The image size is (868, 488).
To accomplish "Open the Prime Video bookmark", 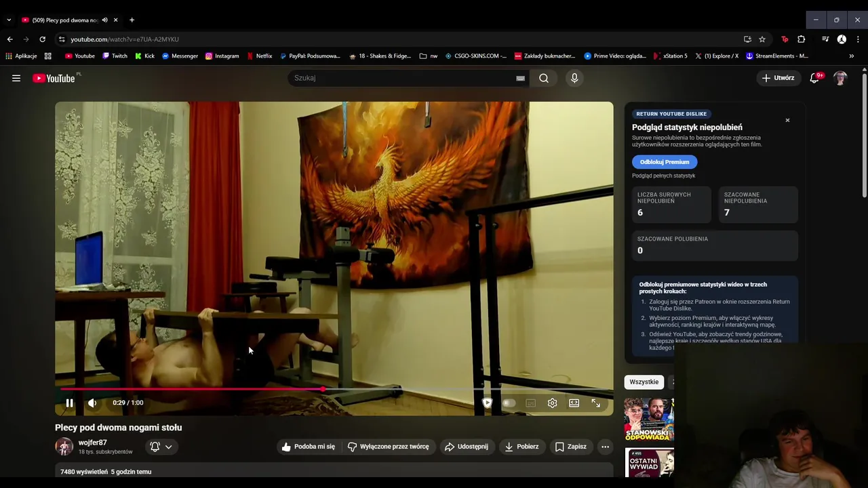I will [x=615, y=56].
